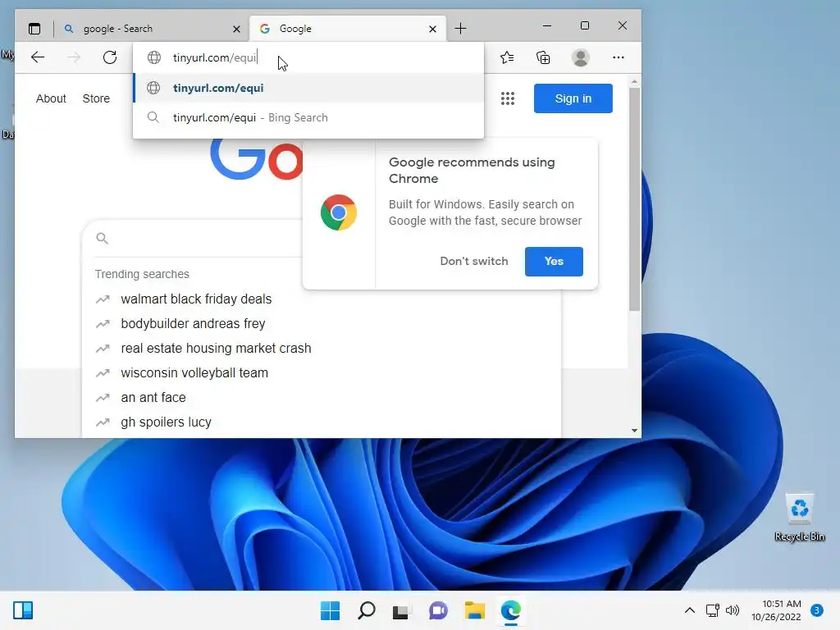Open notification center badge
The width and height of the screenshot is (840, 630).
click(x=817, y=610)
